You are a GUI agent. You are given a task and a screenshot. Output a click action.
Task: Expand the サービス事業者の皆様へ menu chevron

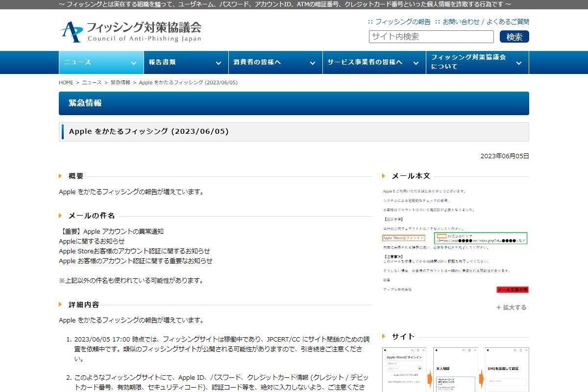(416, 63)
